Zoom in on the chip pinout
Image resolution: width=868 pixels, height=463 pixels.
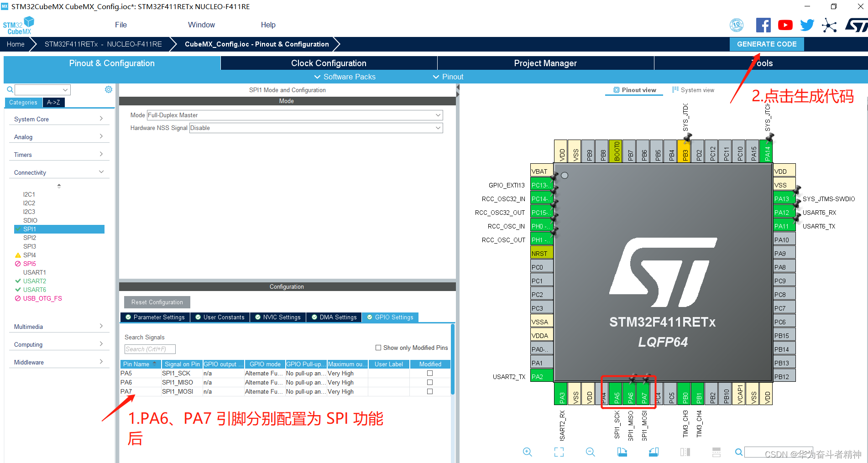[x=527, y=452]
